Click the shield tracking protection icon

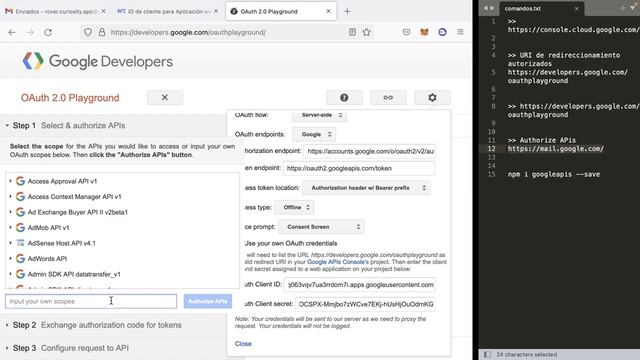click(x=88, y=32)
